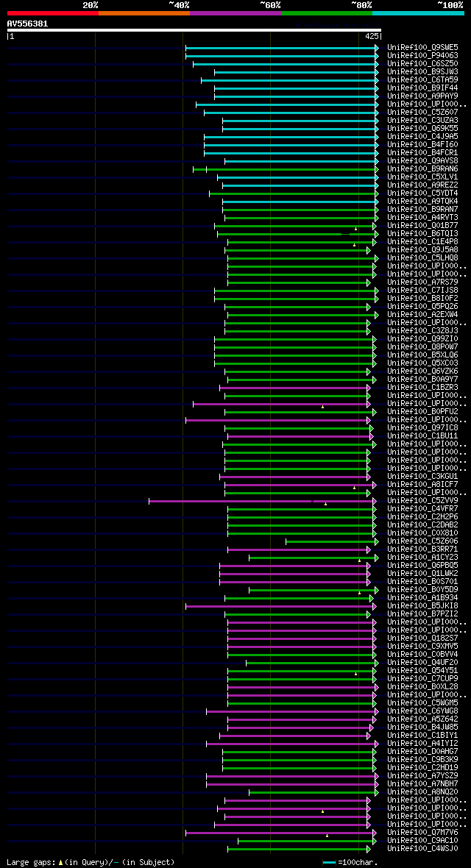Click hit name UniRef100_A7YSZ9
Viewport: 471px width, 868px height.
pyautogui.click(x=422, y=775)
